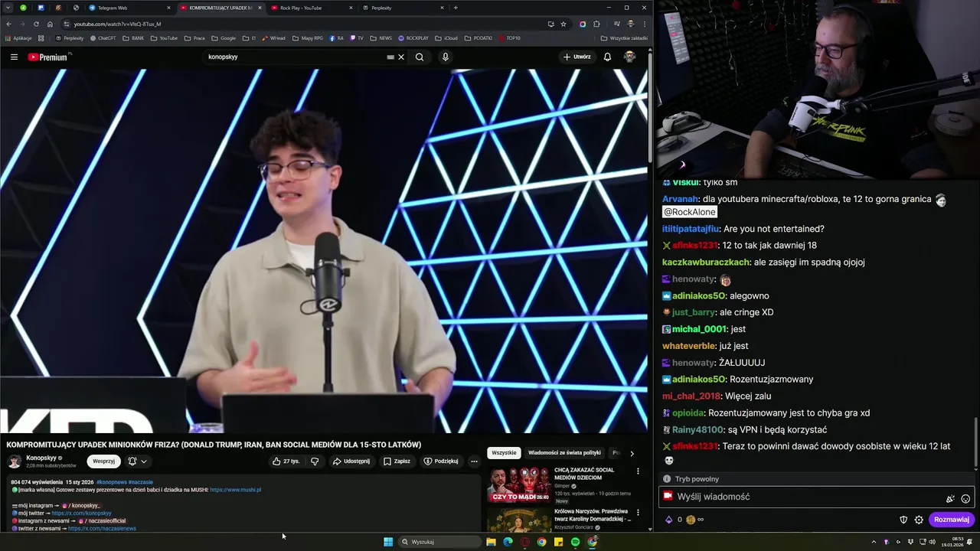
Task: Open the mushi.pl link in description
Action: [x=235, y=490]
